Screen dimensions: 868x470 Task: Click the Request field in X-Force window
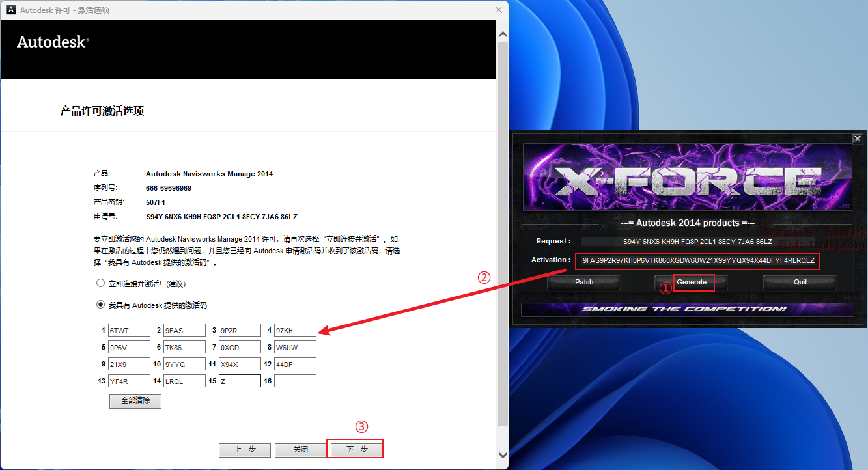tap(697, 242)
